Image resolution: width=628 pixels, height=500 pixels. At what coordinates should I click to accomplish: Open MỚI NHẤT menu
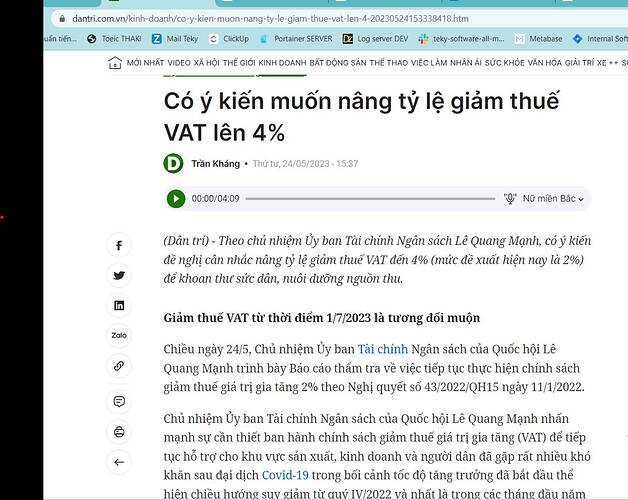click(x=145, y=63)
